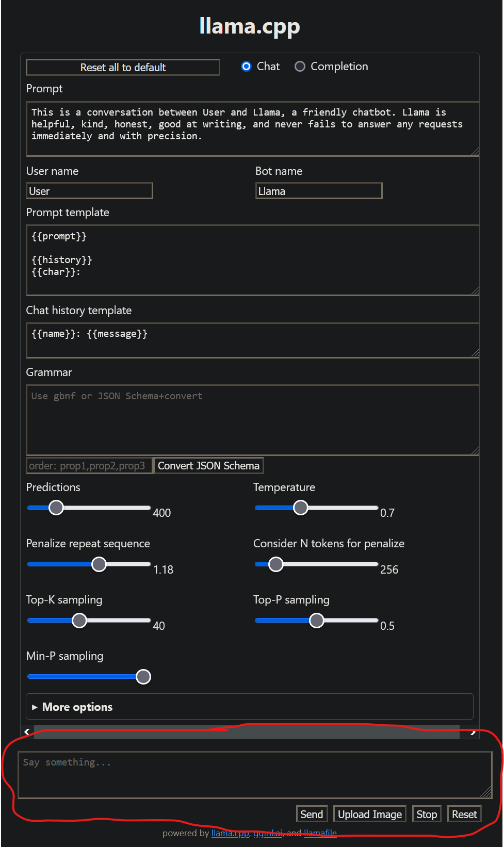Viewport: 504px width, 847px height.
Task: Click the Top-K value 40
Action: 159,626
